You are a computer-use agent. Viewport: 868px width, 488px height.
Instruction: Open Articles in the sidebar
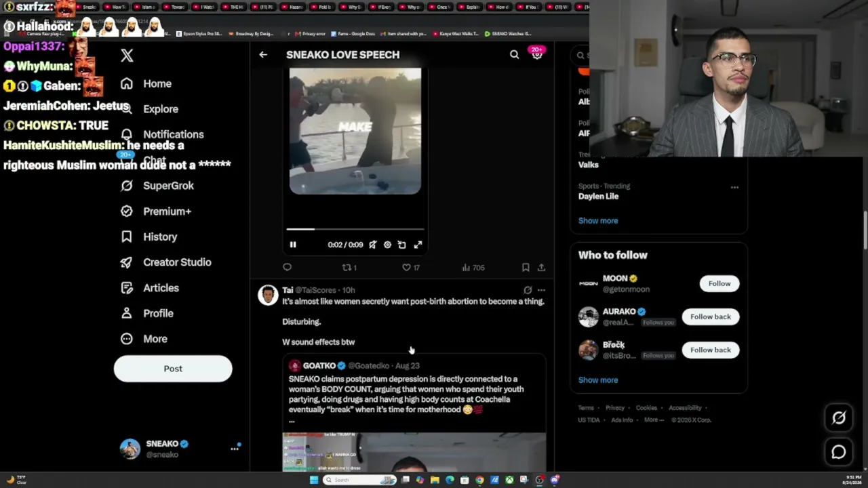point(149,288)
